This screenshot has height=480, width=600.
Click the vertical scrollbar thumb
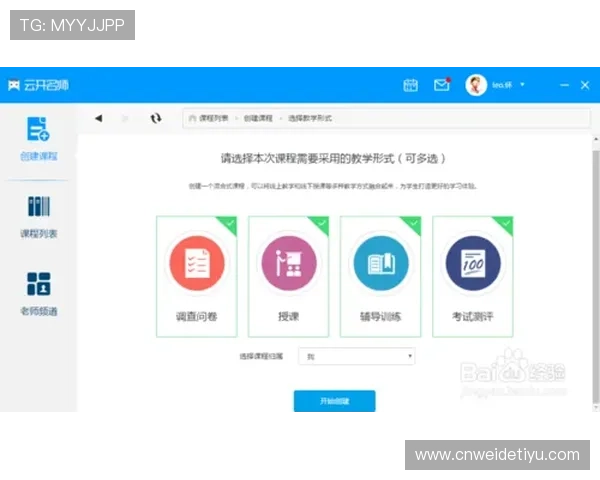[x=596, y=276]
